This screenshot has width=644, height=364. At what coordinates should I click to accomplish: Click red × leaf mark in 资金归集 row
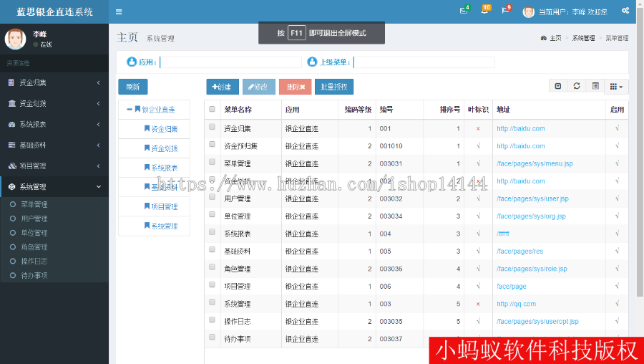tap(478, 129)
